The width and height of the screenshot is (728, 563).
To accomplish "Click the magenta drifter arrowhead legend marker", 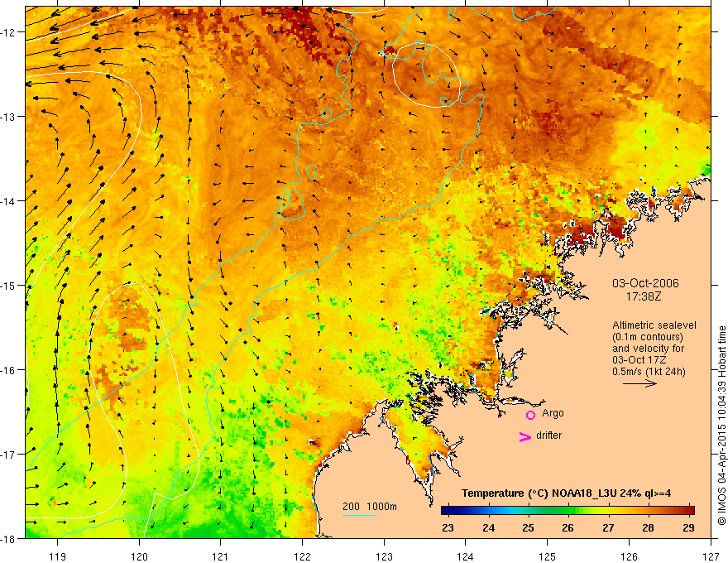I will click(x=525, y=436).
